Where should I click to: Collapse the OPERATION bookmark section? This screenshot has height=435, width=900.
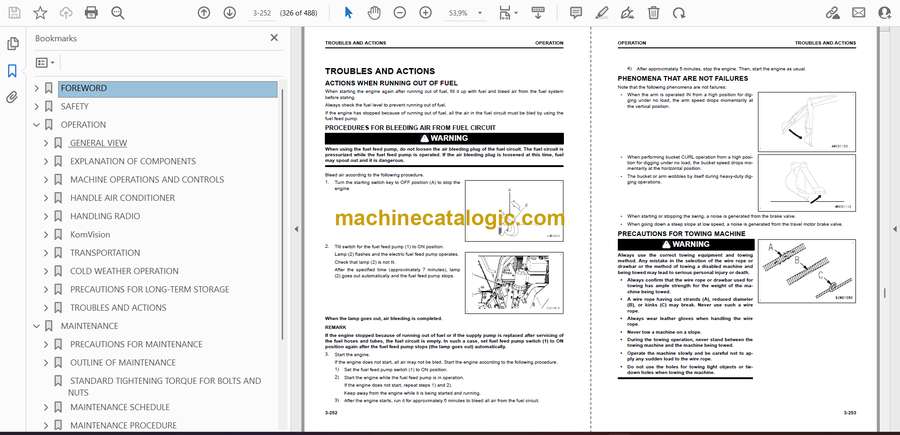coord(37,125)
